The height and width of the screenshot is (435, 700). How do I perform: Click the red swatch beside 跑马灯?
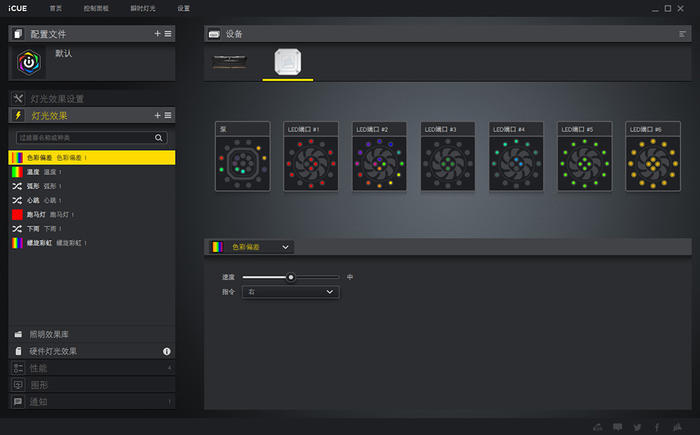tap(17, 215)
